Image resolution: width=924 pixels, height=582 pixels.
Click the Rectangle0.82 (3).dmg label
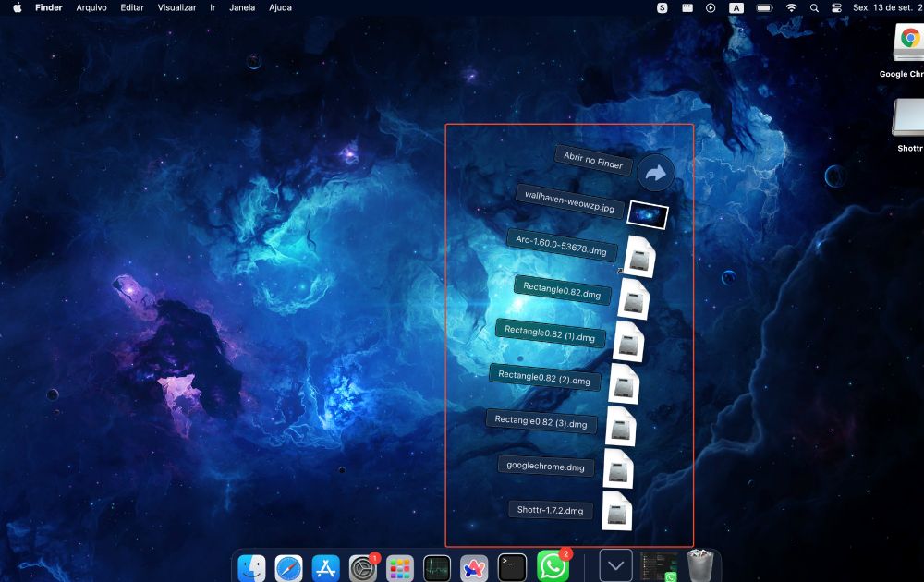pyautogui.click(x=541, y=422)
